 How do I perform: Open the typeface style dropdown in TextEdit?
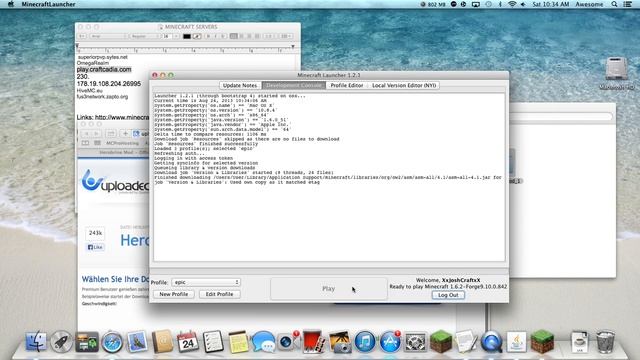tap(145, 36)
